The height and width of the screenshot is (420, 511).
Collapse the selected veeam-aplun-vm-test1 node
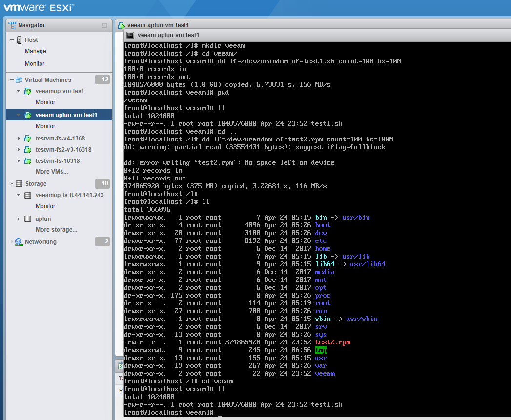[x=18, y=115]
